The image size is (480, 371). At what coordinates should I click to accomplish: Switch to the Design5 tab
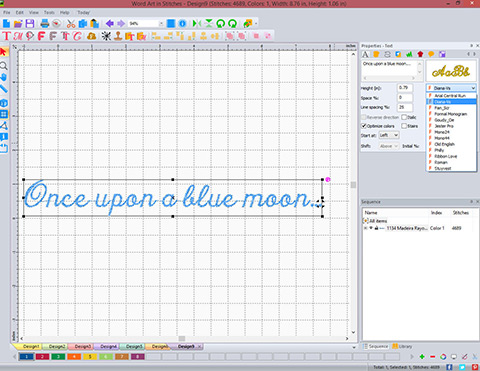pos(133,347)
